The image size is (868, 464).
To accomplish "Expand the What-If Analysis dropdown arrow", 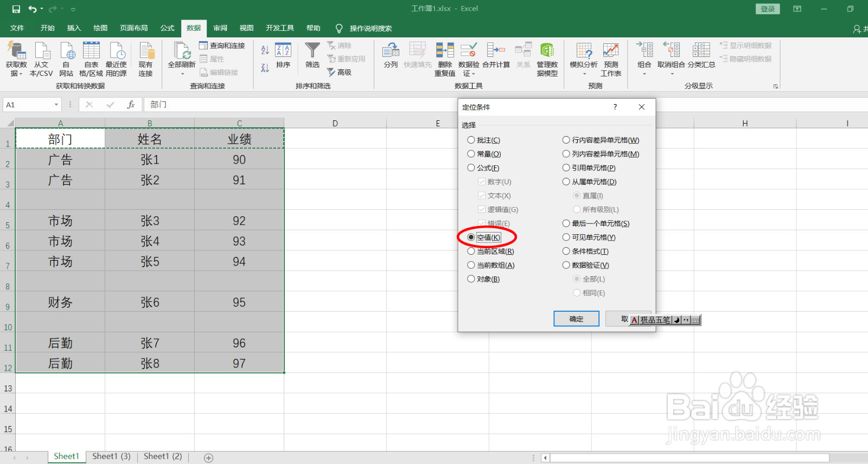I will coord(584,74).
